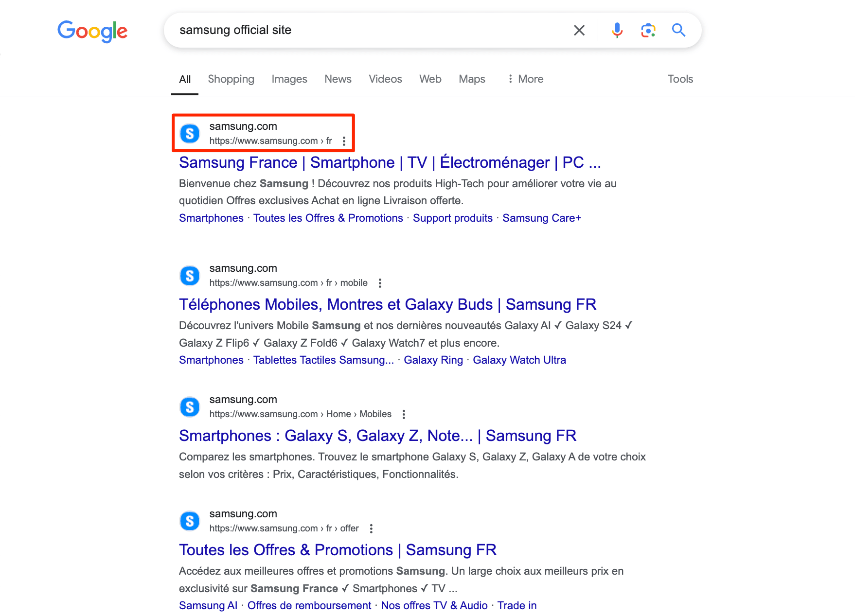This screenshot has width=855, height=616.
Task: Click the Support produits sitelink
Action: point(452,218)
